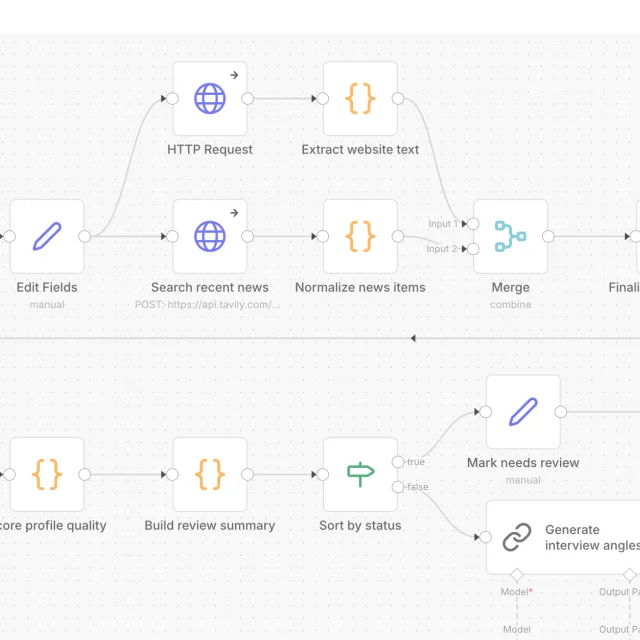Click the Edit Fields label
This screenshot has width=640, height=640.
tap(47, 287)
